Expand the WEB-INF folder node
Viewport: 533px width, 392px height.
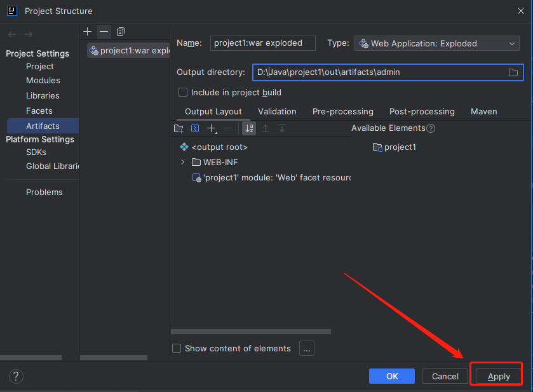(183, 162)
